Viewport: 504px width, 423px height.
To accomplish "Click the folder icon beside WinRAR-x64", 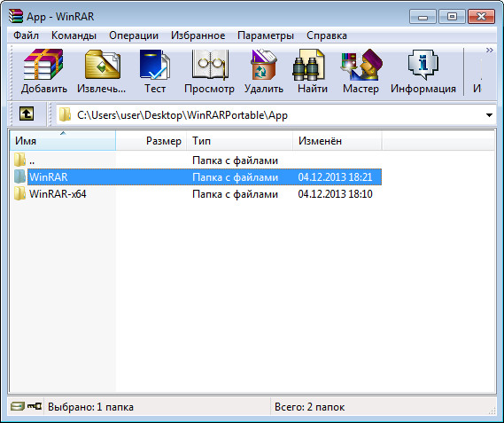I will tap(19, 194).
